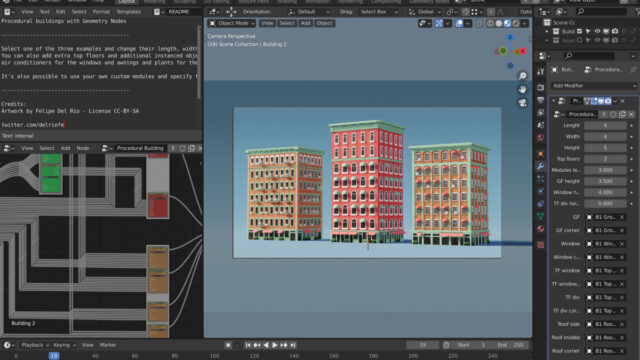Click the green Y axis on navigation gizmo
This screenshot has height=360, width=640.
tap(503, 51)
